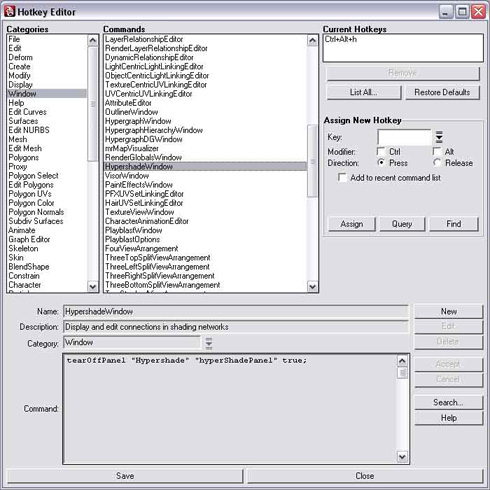Click Commands list scrollbar thumb
This screenshot has height=490, width=490.
[312, 161]
